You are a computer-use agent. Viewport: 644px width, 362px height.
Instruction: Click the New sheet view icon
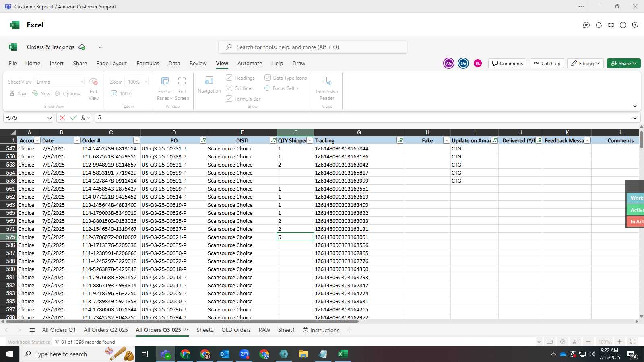click(x=35, y=93)
